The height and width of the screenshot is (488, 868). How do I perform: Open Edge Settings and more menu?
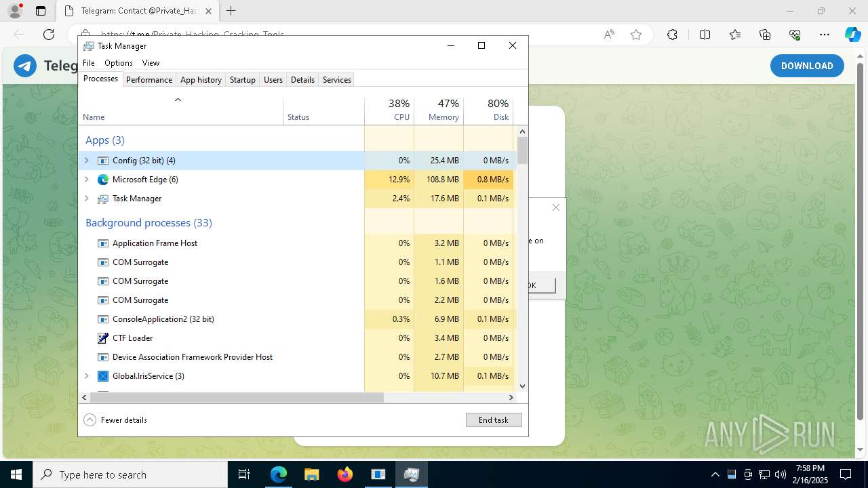[825, 35]
